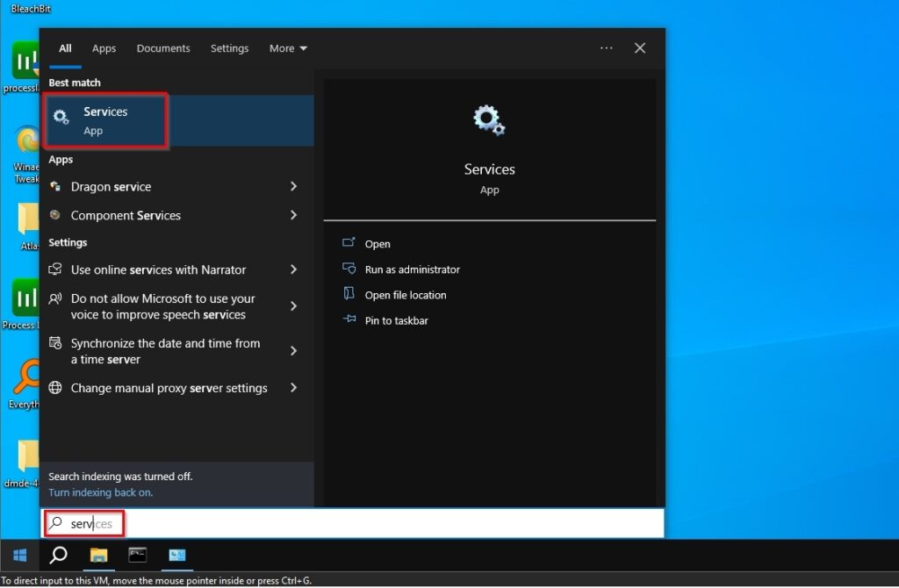Run Services as administrator
The height and width of the screenshot is (588, 899).
[x=413, y=269]
